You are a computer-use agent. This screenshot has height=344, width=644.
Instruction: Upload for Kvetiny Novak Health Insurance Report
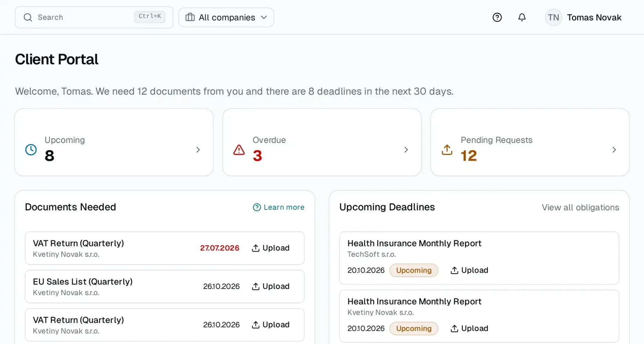[x=470, y=328]
